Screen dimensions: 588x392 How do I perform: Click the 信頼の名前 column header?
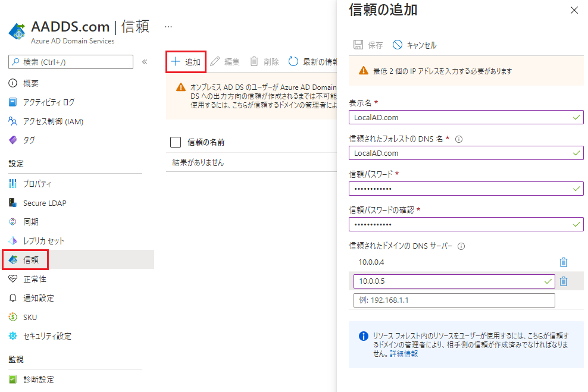[206, 142]
